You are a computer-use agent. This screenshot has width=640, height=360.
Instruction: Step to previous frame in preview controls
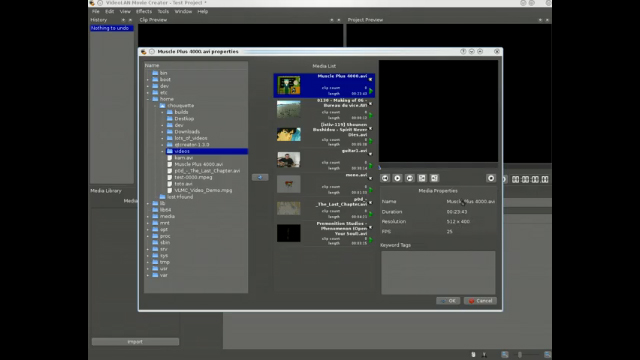tap(385, 178)
